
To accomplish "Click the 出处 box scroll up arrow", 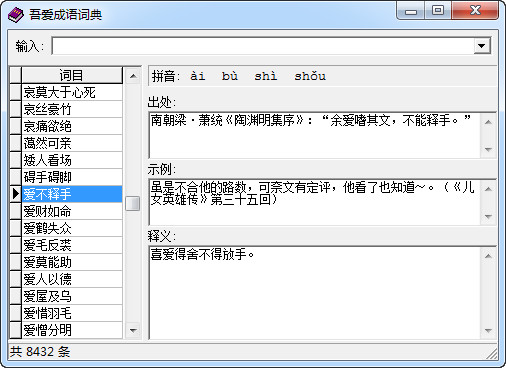I will pos(488,122).
